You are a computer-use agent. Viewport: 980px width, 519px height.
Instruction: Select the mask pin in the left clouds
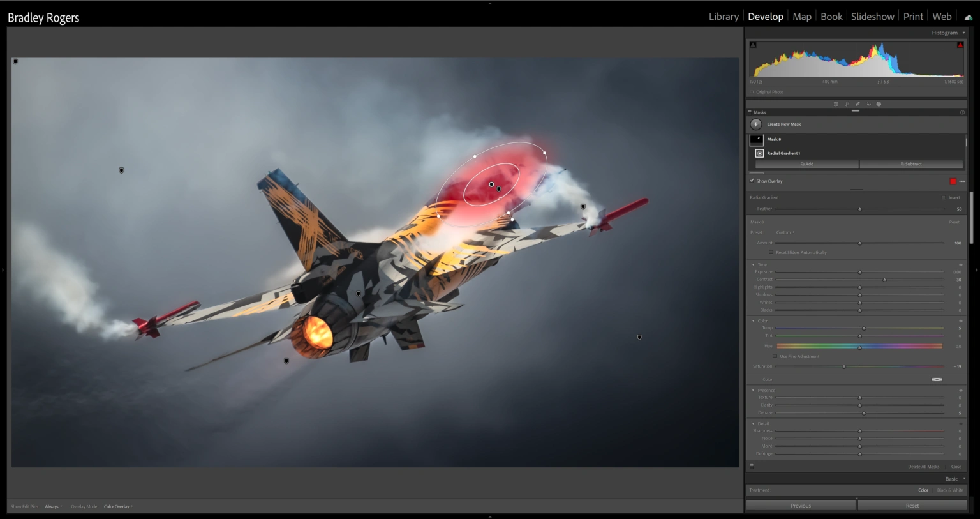click(121, 170)
